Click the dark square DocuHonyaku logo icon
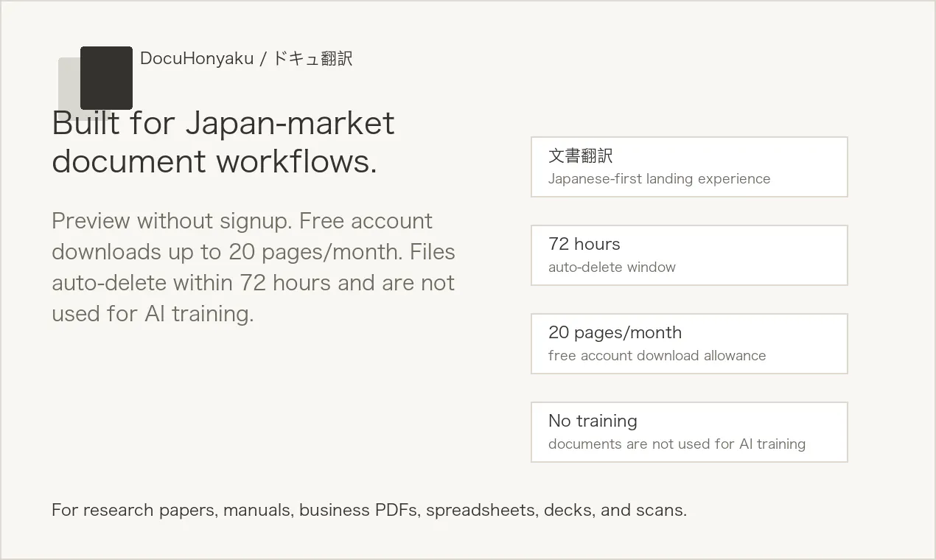Screen dimensions: 936x560 (106, 78)
